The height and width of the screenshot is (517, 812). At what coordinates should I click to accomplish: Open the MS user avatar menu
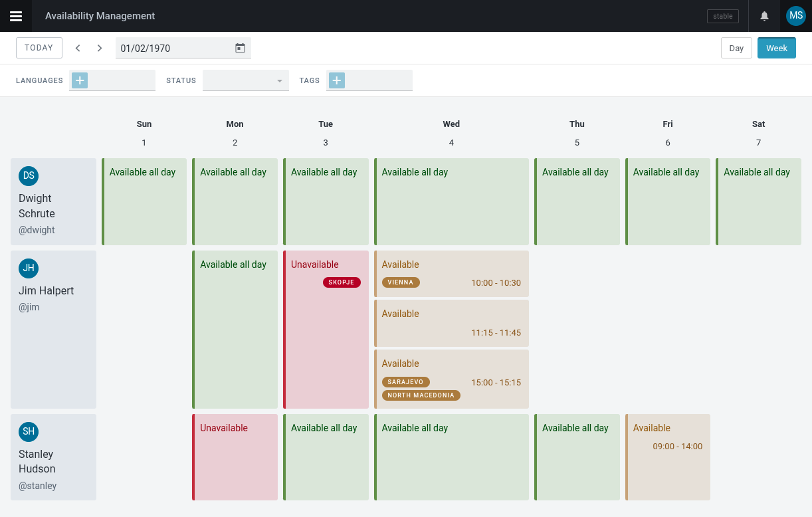pos(795,16)
